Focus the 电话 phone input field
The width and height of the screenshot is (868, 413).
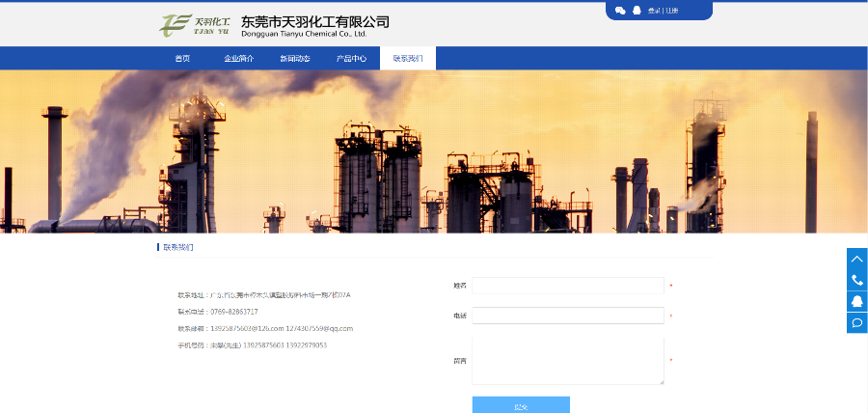[x=568, y=316]
